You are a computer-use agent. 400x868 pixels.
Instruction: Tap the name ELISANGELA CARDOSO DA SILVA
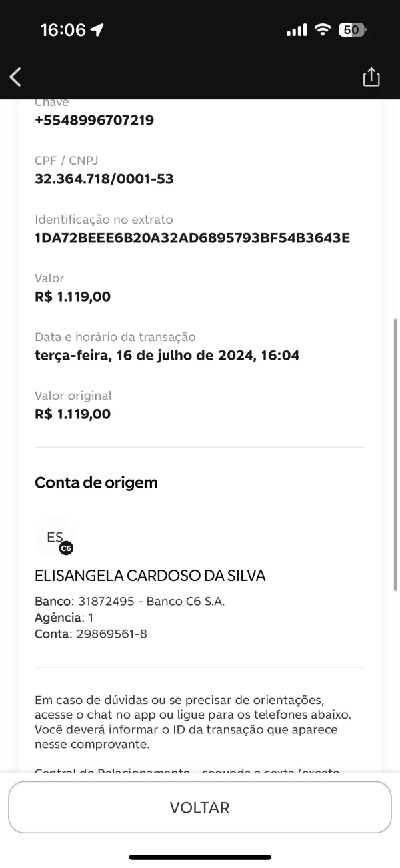[x=150, y=576]
